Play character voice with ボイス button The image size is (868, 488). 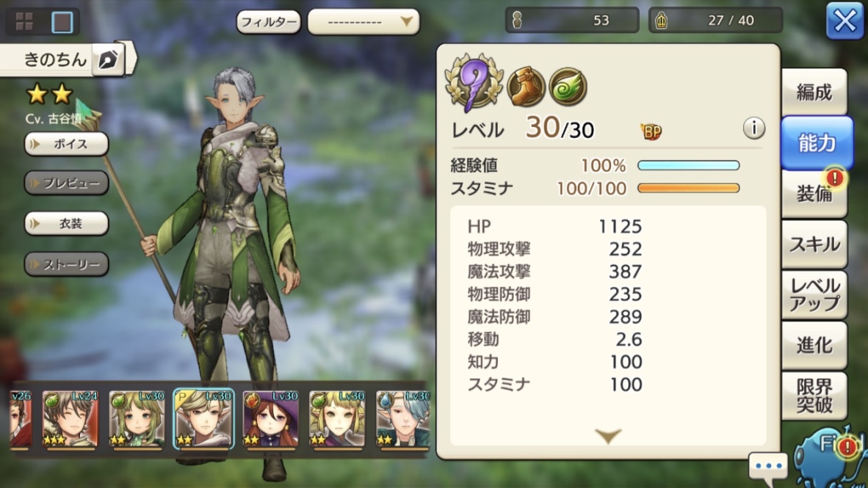click(x=66, y=145)
